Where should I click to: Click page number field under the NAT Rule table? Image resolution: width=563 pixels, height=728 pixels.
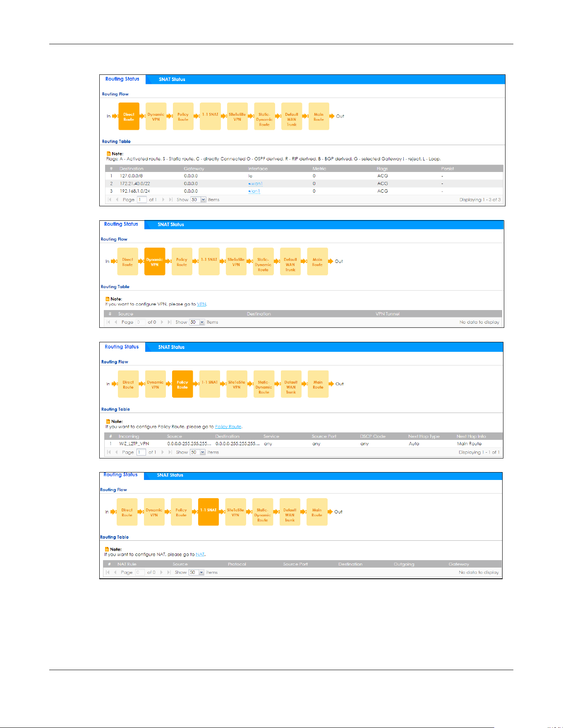[x=140, y=573]
